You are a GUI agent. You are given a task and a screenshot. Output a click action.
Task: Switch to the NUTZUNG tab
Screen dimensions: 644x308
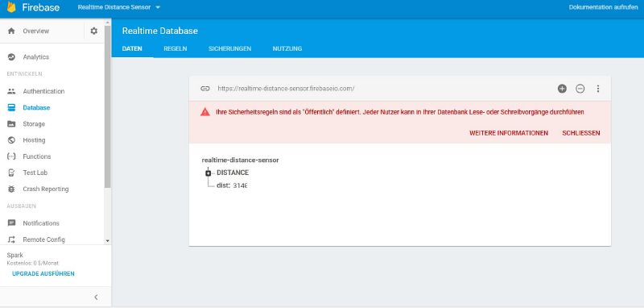(287, 48)
